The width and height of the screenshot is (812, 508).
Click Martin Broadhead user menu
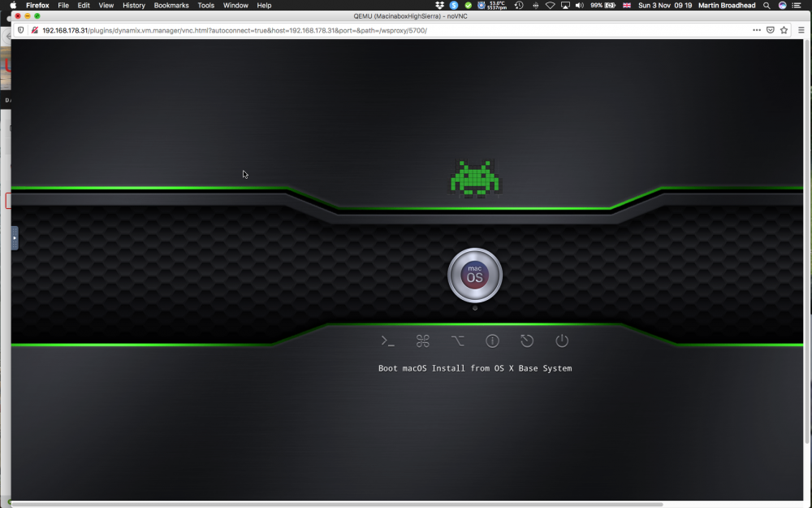727,5
